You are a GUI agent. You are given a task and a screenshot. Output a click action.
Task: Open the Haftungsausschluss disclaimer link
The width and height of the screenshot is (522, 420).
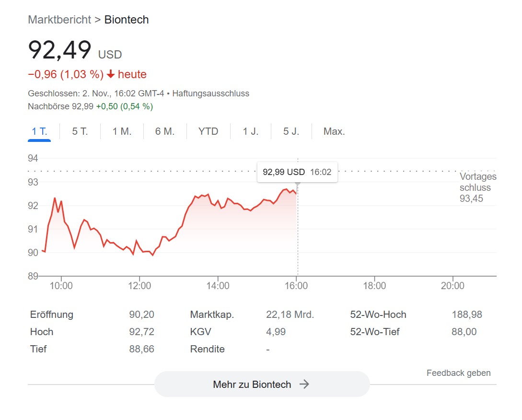click(211, 93)
